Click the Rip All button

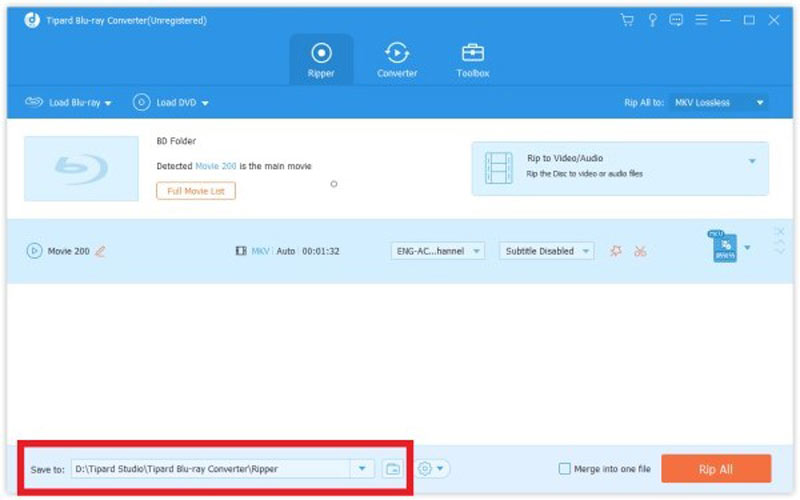pyautogui.click(x=716, y=468)
